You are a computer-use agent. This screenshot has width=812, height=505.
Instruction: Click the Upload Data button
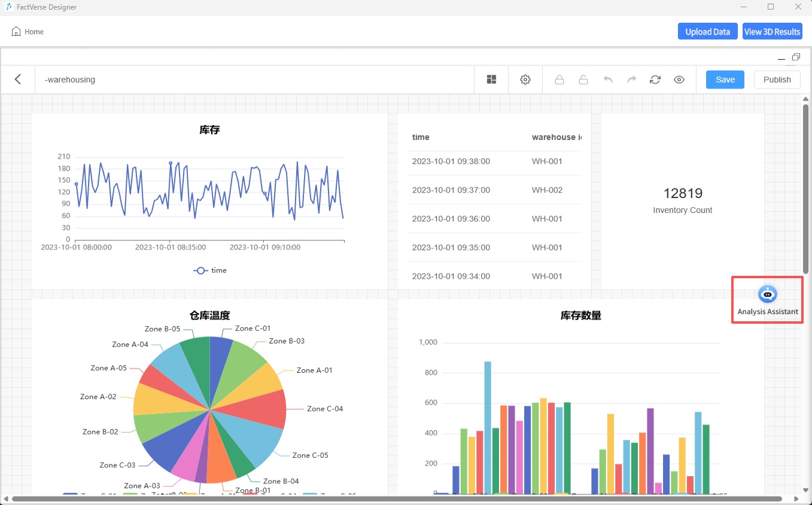click(x=707, y=31)
